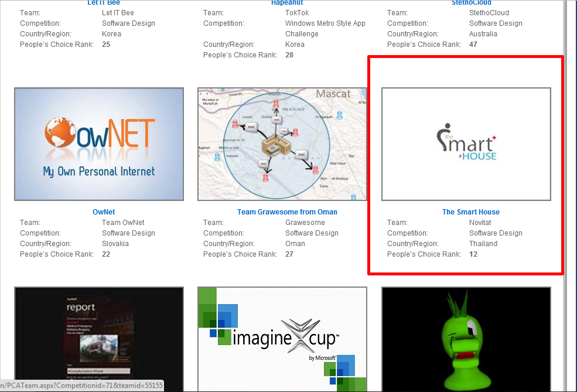Follow the Hapeanut project title link
Screen dimensions: 577x392
click(287, 3)
